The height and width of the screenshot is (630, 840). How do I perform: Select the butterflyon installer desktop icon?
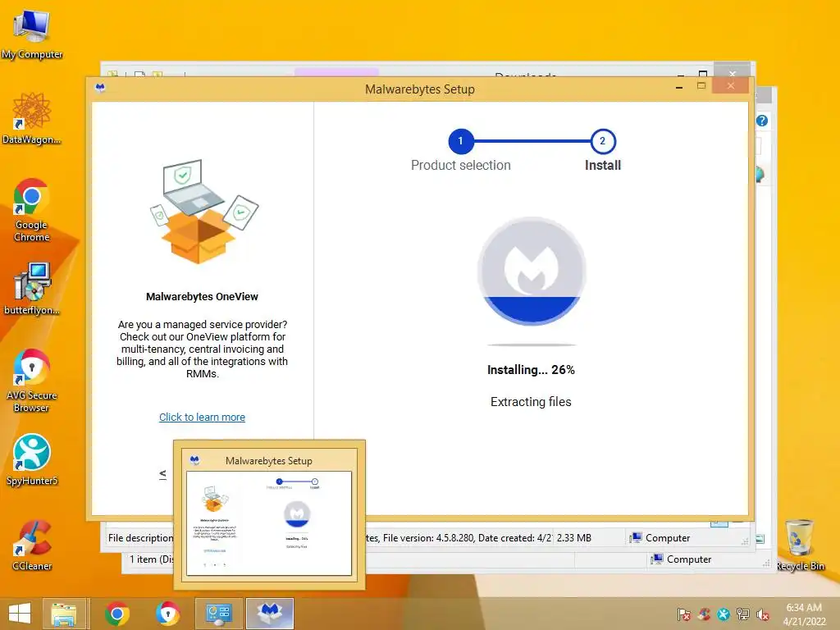coord(32,288)
